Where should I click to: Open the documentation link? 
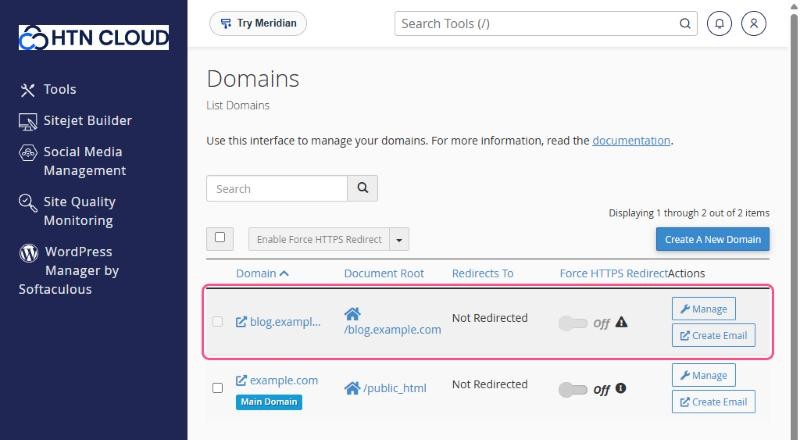click(631, 140)
